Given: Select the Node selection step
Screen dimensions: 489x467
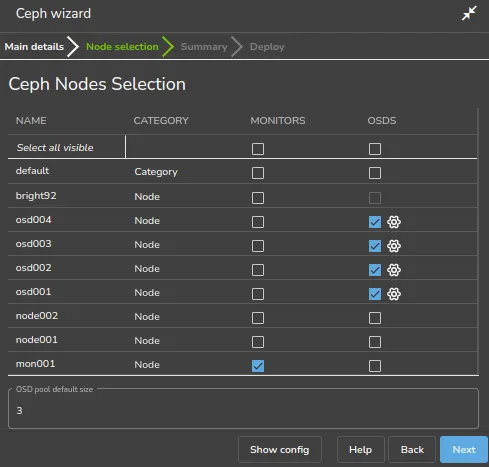Looking at the screenshot, I should point(122,47).
